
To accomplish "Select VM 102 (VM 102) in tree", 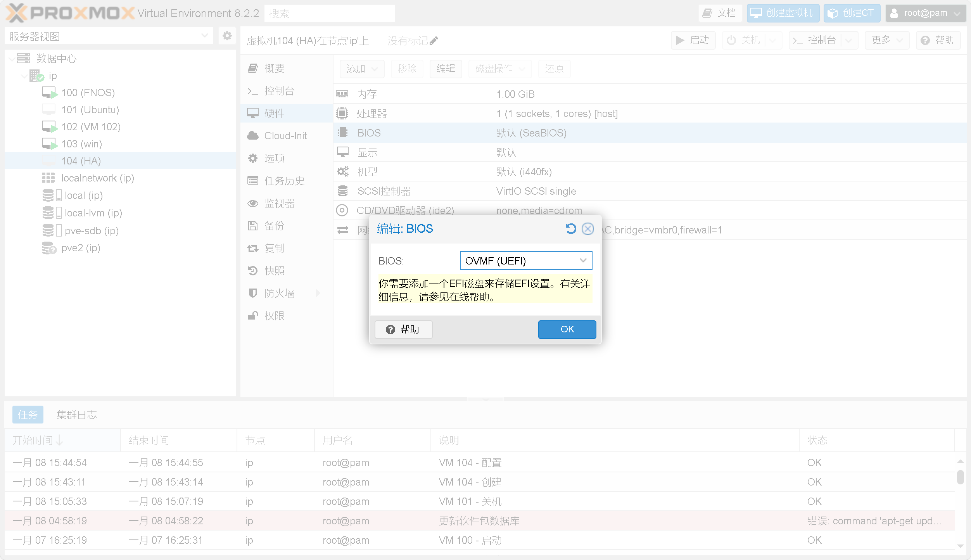I will click(x=91, y=127).
